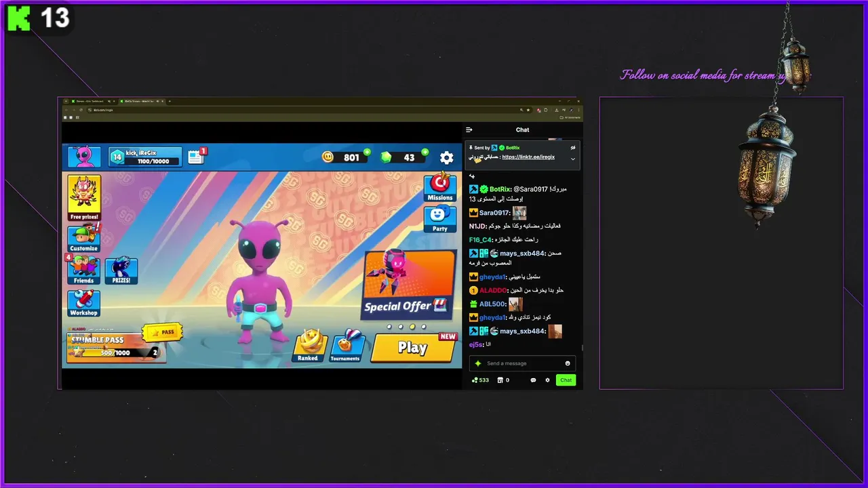Expand pinned message chevron
The width and height of the screenshot is (868, 488).
pos(573,159)
